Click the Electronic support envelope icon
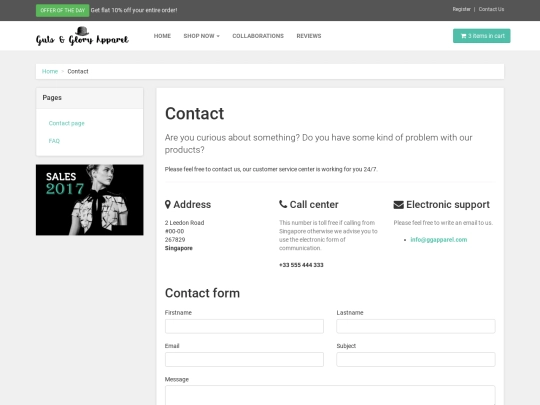The width and height of the screenshot is (540, 405). [398, 205]
